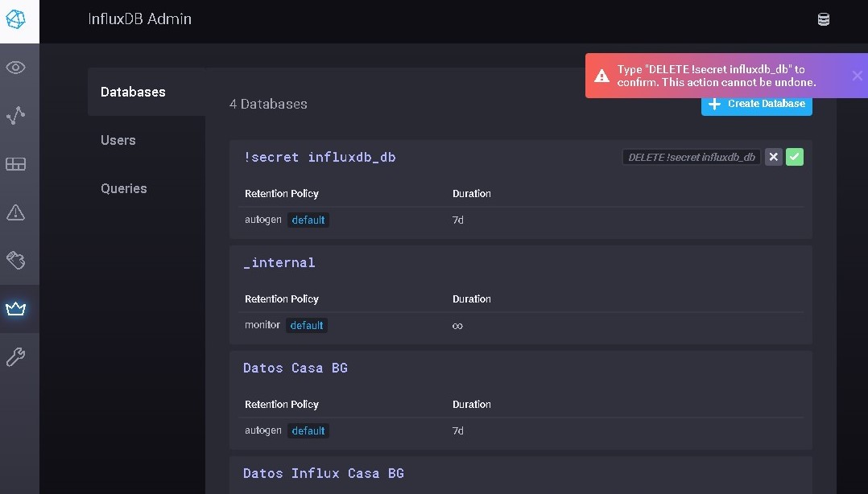Click the delete confirmation notification message

pos(717,76)
